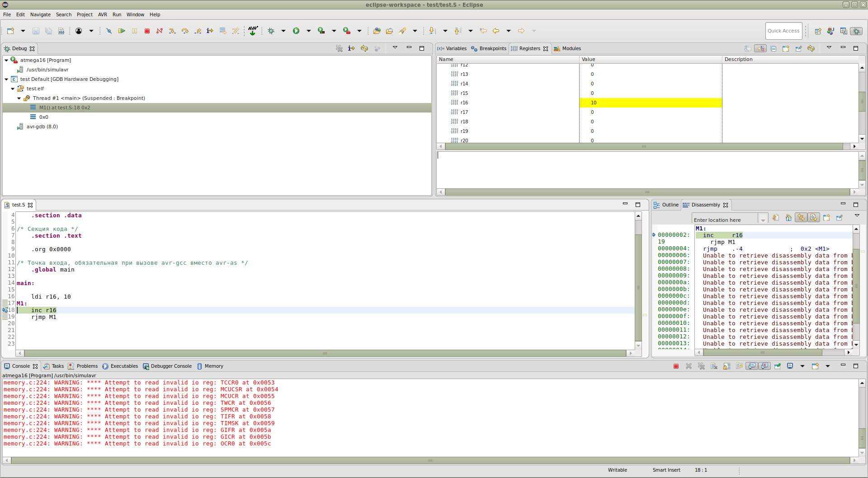Click AVR upload to device icon
This screenshot has width=868, height=478.
coord(253,31)
